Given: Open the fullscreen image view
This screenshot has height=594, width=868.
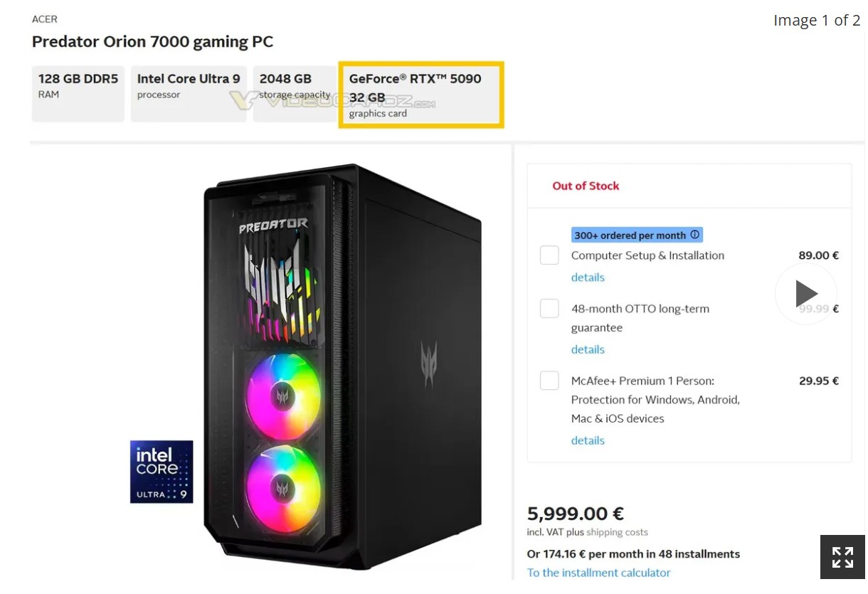Looking at the screenshot, I should [x=843, y=557].
